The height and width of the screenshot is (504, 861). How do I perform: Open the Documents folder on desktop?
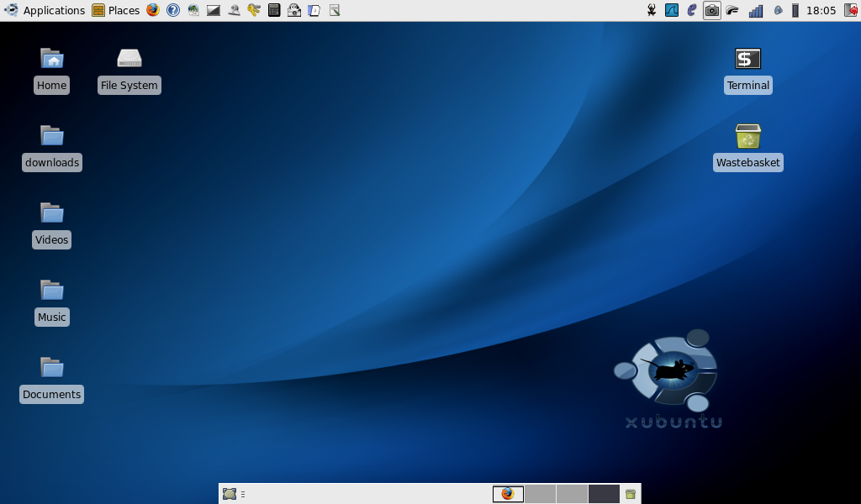point(52,367)
